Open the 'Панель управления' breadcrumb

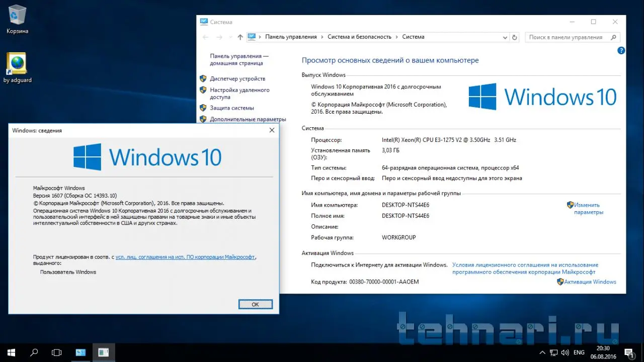(291, 37)
